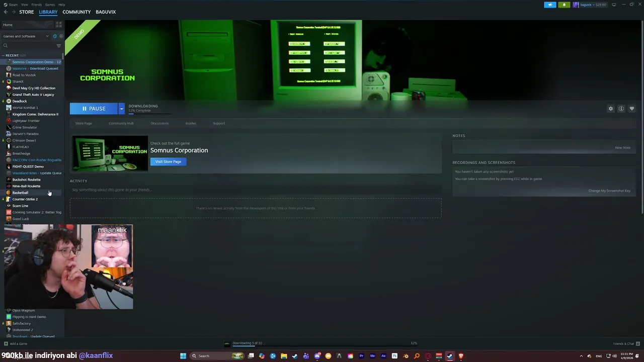Pause the Somnus Corporation download
Viewport: 644px width, 362px height.
coord(94,109)
